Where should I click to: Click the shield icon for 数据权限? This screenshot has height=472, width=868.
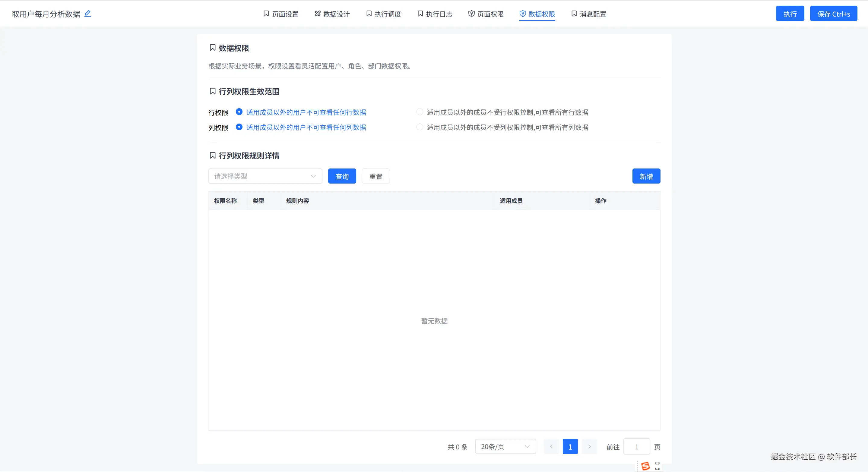[523, 14]
